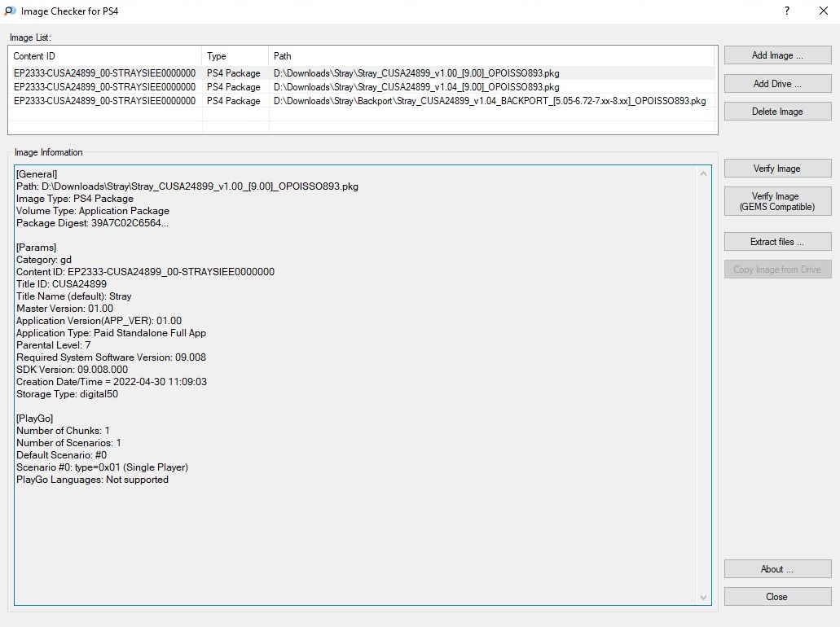
Task: Click the Title ID: CUSA24899 line
Action: point(62,284)
